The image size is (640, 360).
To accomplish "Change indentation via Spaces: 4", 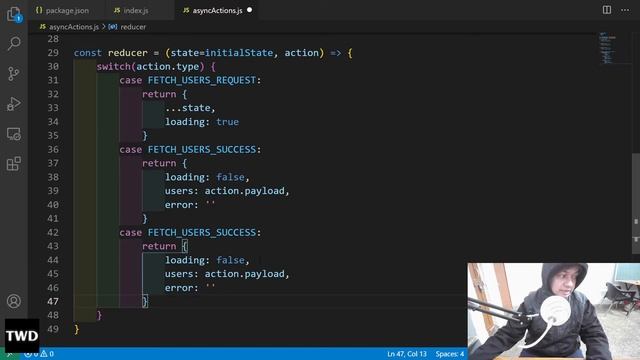I will [x=449, y=354].
